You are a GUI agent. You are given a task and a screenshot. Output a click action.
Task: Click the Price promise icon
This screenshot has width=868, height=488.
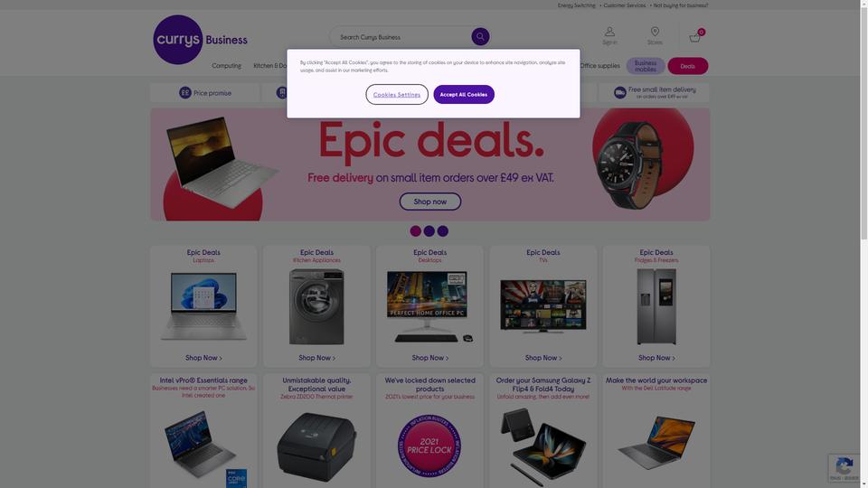(184, 92)
